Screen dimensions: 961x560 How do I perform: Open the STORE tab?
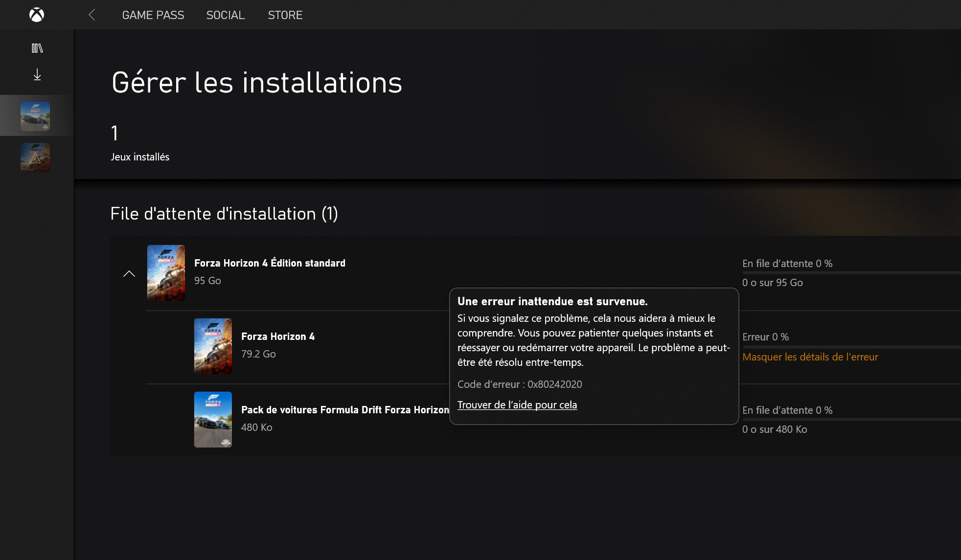(285, 15)
